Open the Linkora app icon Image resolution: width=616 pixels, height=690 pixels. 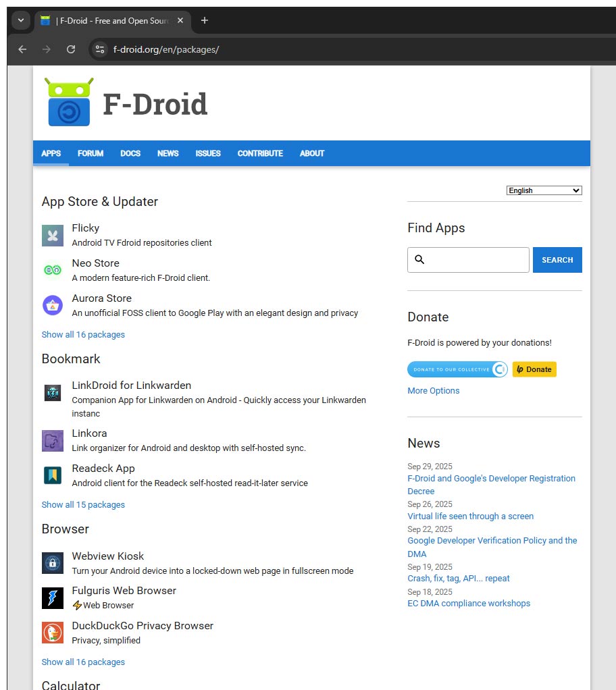pyautogui.click(x=53, y=440)
